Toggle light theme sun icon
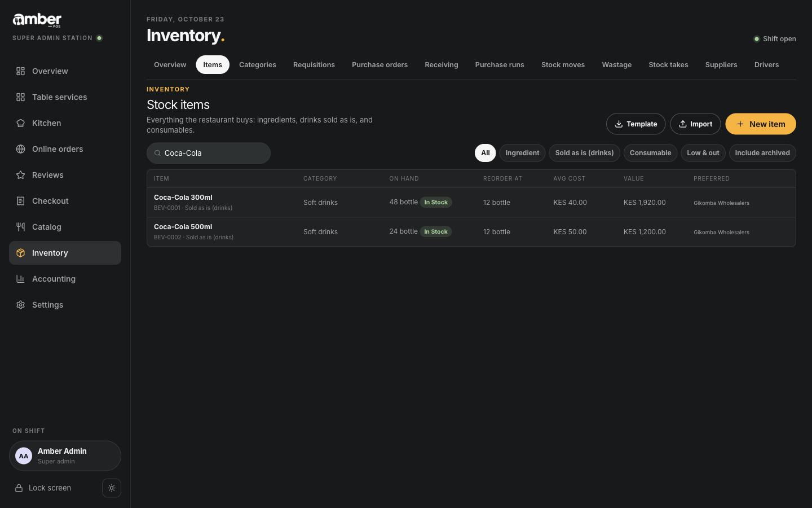The width and height of the screenshot is (812, 508). coord(112,488)
